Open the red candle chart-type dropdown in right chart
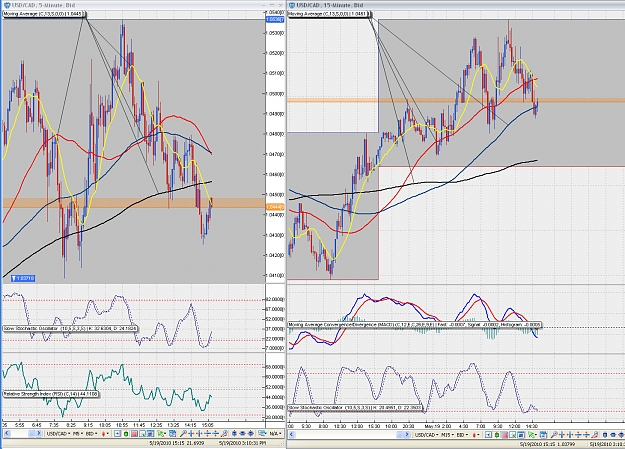This screenshot has height=449, width=625. [x=476, y=435]
